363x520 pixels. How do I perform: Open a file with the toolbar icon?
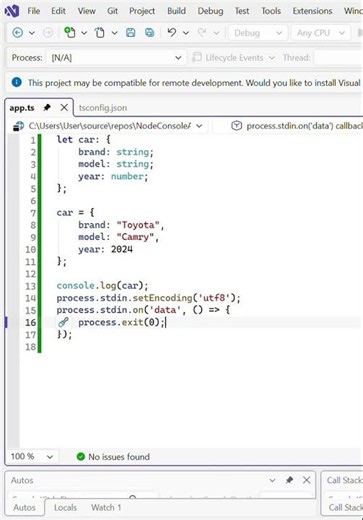coord(100,33)
